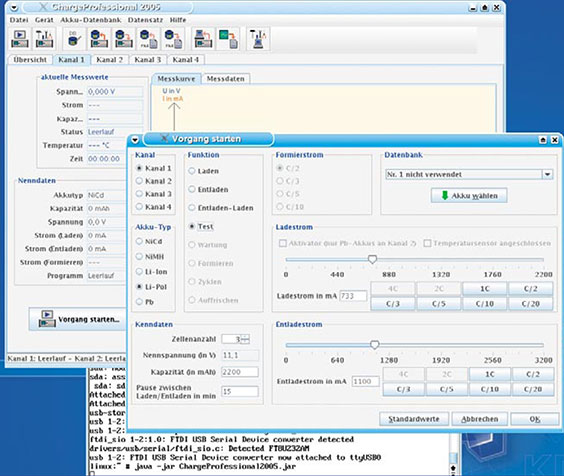564x476 pixels.
Task: Choose Pb battery type
Action: tap(139, 302)
